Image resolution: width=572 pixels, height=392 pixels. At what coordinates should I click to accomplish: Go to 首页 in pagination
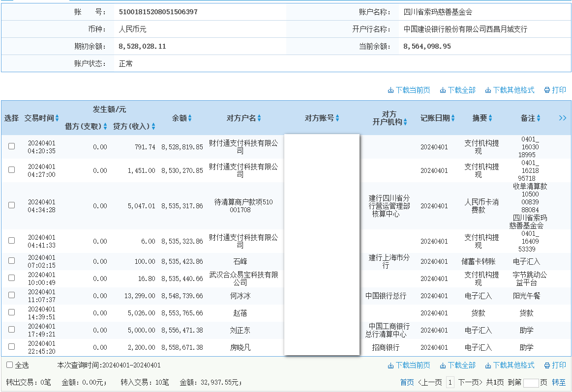click(407, 383)
